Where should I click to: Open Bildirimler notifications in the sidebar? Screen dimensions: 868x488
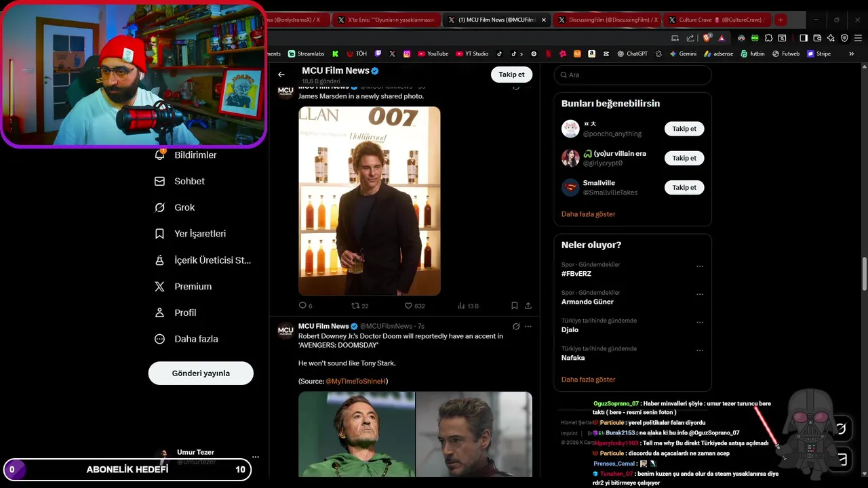pos(186,155)
